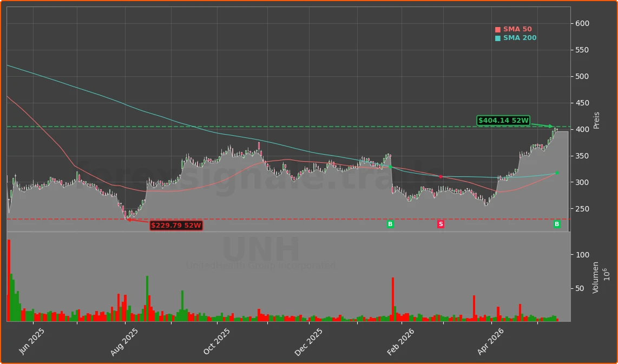Screen dimensions: 618x364
Task: Click the red S sell signal marker
Action: (441, 224)
